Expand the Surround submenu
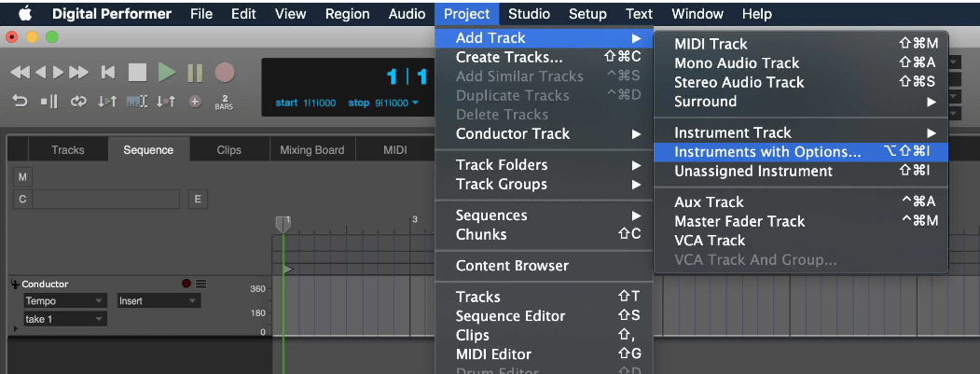This screenshot has width=980, height=374. (801, 101)
